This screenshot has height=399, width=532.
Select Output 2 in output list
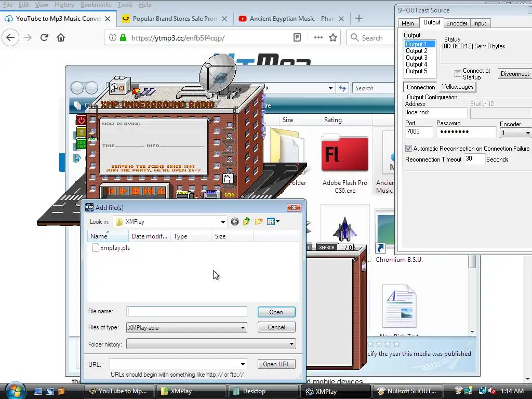(x=416, y=51)
